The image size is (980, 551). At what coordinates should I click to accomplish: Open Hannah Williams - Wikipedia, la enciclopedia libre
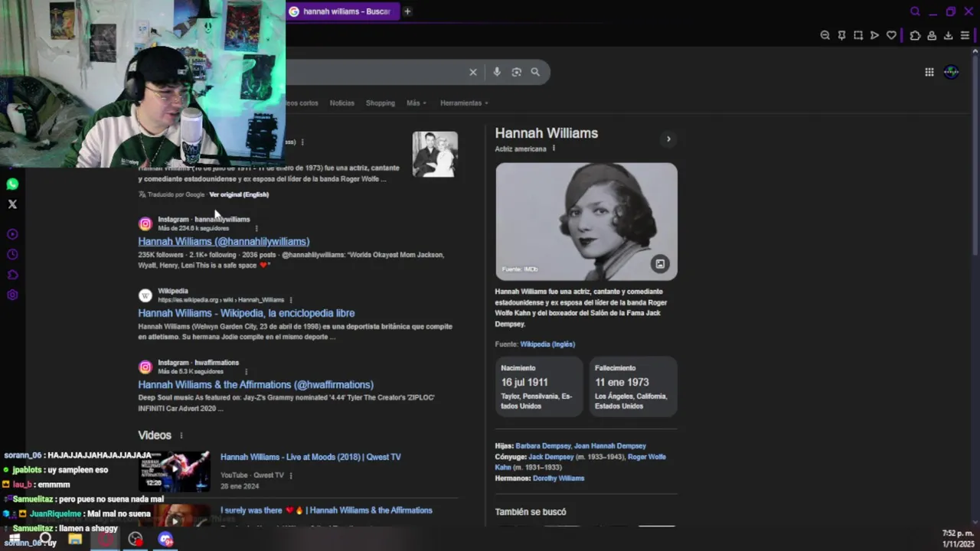(x=247, y=313)
